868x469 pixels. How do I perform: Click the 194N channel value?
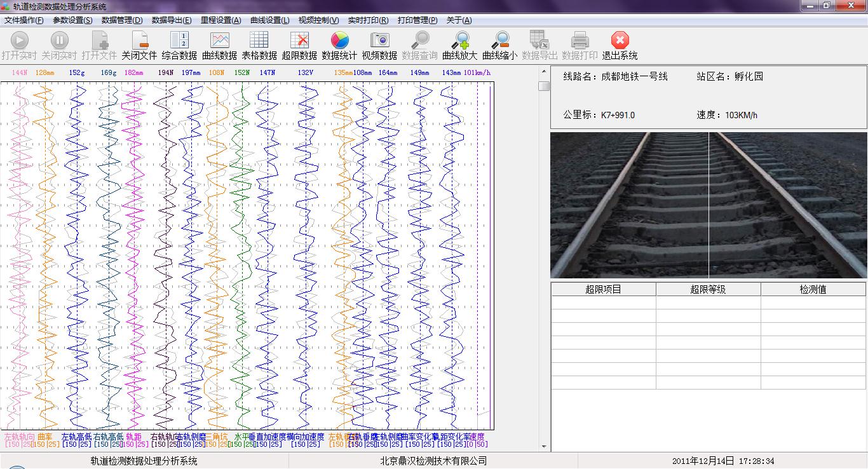coord(166,72)
